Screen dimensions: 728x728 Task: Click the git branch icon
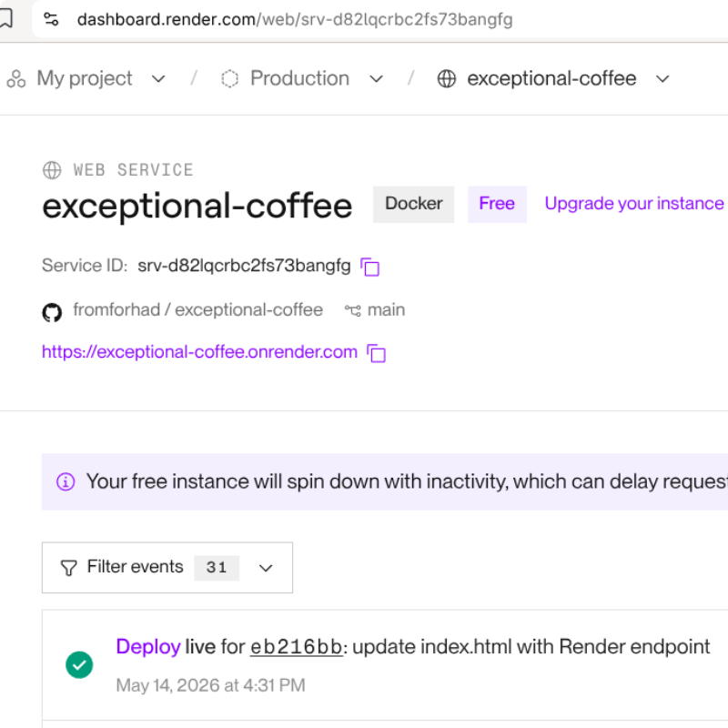(353, 310)
